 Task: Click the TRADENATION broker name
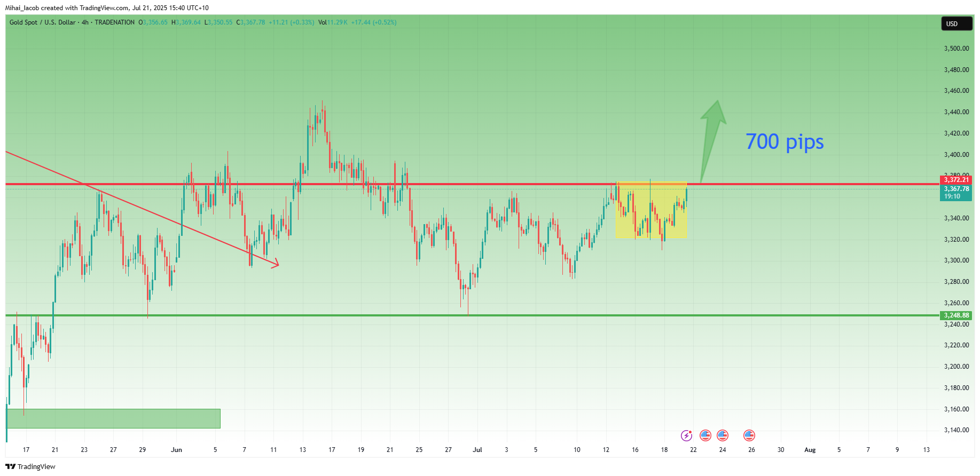[x=115, y=22]
